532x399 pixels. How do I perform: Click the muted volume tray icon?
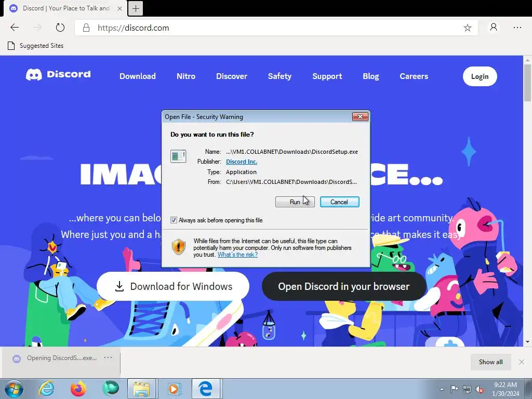480,389
